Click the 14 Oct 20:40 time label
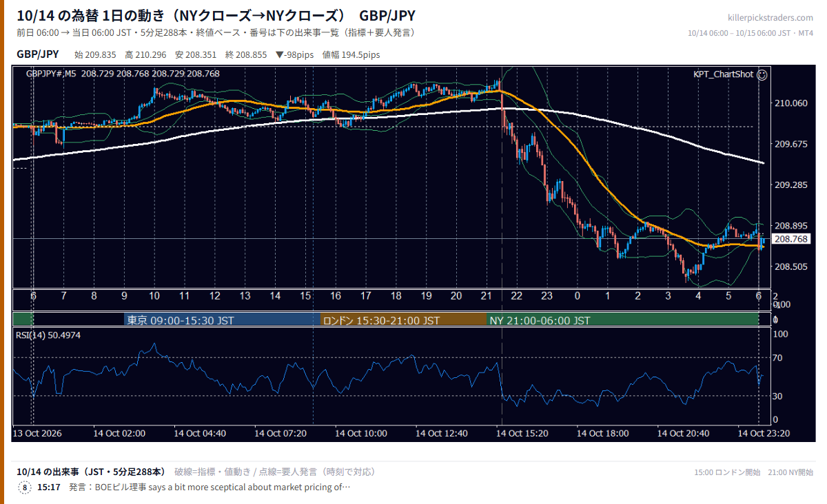 (683, 434)
